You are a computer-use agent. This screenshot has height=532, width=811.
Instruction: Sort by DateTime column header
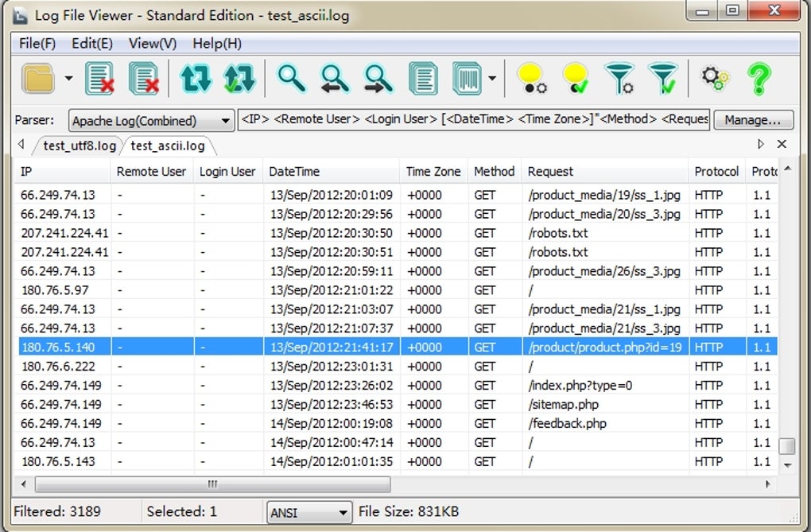pyautogui.click(x=332, y=171)
